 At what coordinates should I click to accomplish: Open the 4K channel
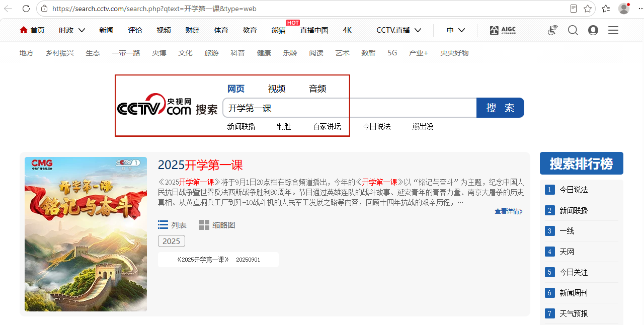(347, 30)
